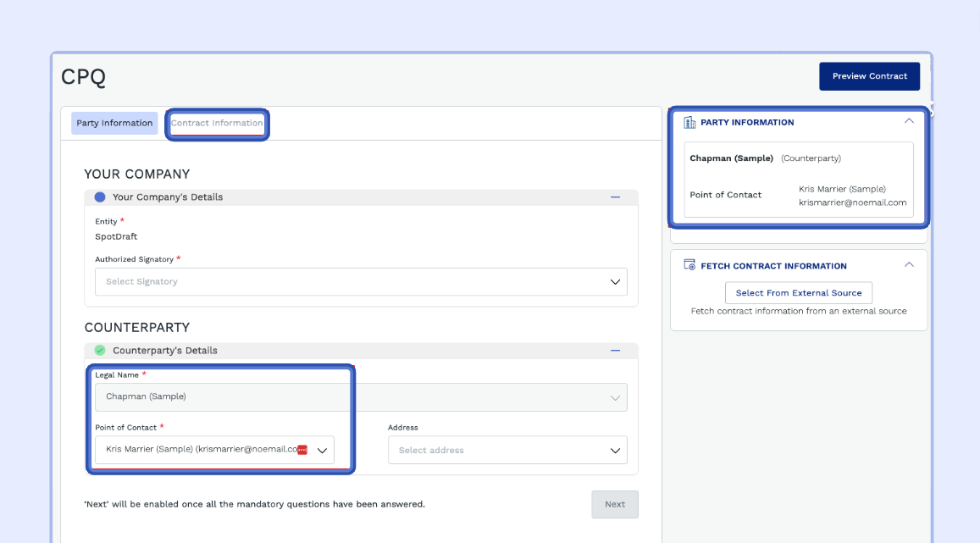The height and width of the screenshot is (543, 980).
Task: Click Select From External Source button
Action: coord(799,293)
